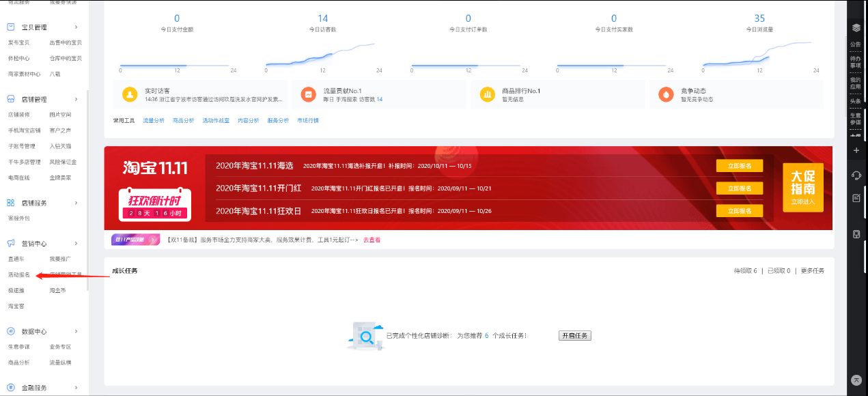
Task: Click the 实时访客 yellow user icon
Action: coord(130,95)
